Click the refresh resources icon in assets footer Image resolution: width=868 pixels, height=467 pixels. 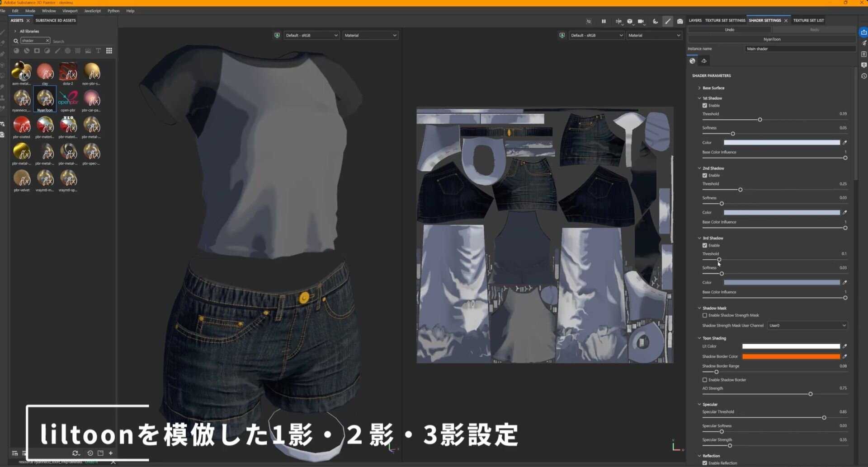(75, 453)
